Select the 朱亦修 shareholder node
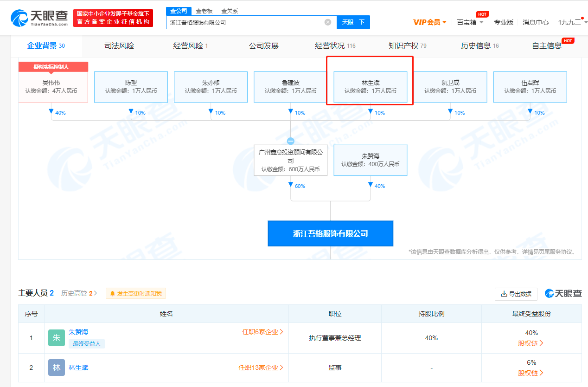The width and height of the screenshot is (588, 387). tap(211, 87)
